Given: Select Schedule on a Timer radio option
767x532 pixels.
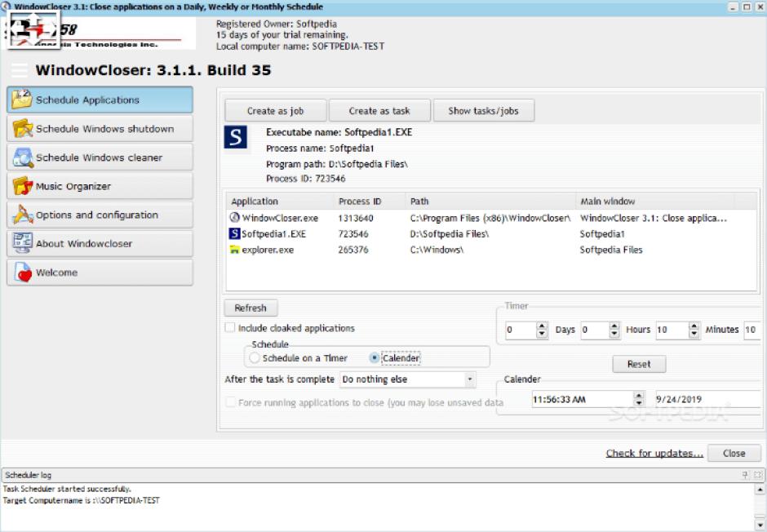Looking at the screenshot, I should click(254, 358).
